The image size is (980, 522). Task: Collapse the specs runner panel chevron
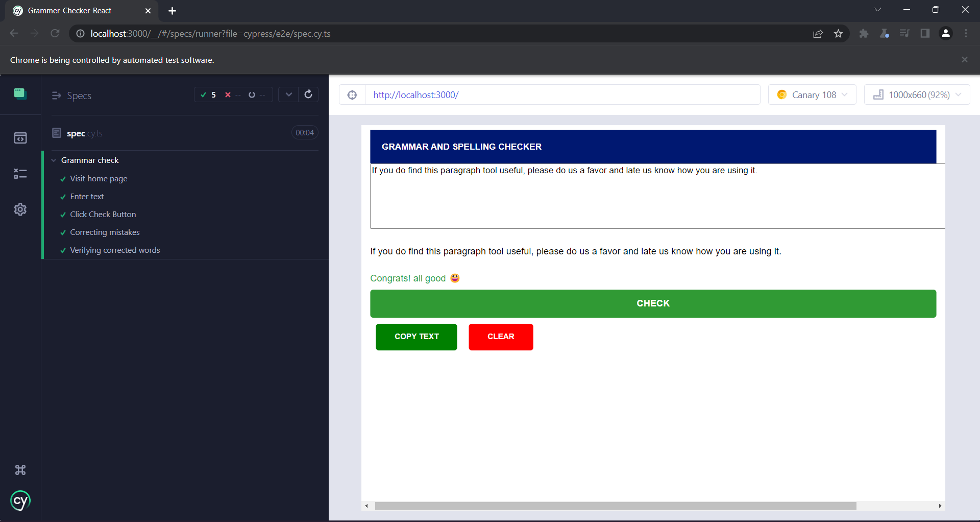coord(289,94)
